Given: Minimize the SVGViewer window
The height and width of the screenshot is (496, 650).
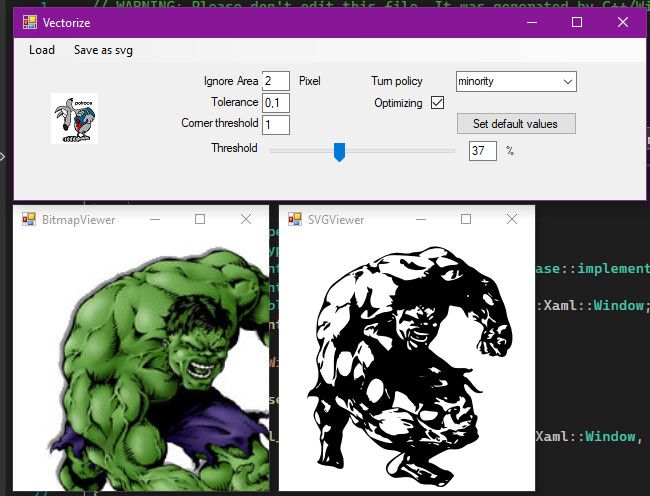Looking at the screenshot, I should tap(421, 219).
